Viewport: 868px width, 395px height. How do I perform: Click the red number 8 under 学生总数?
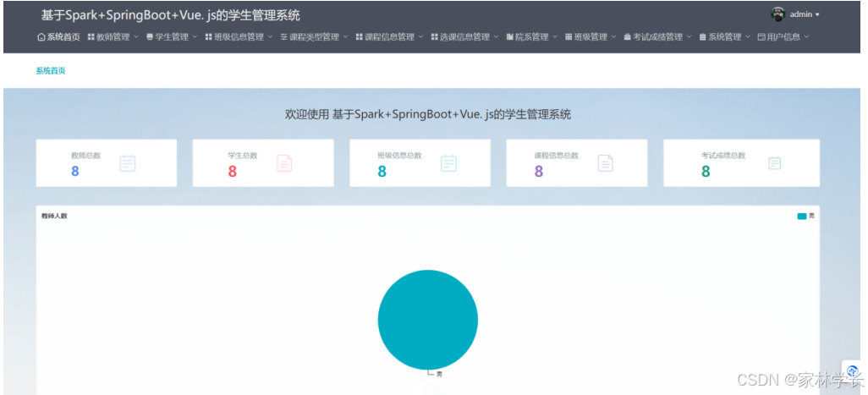(233, 172)
